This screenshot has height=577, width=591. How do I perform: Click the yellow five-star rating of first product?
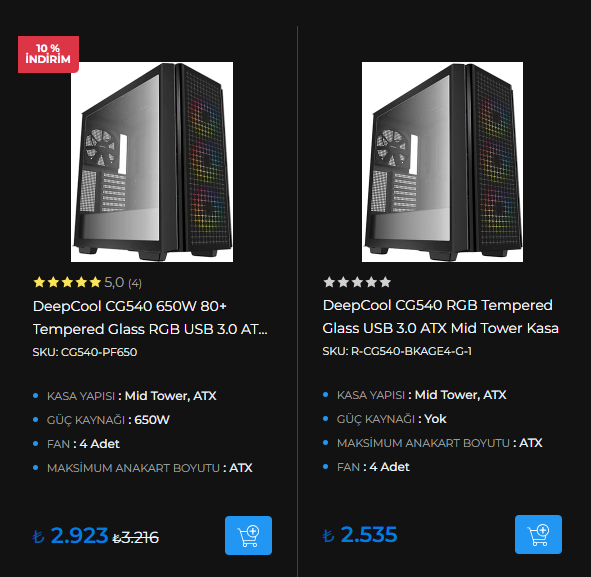67,282
